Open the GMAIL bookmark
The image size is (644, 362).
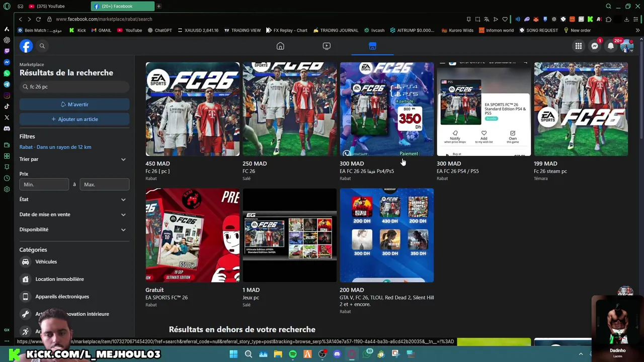(101, 30)
